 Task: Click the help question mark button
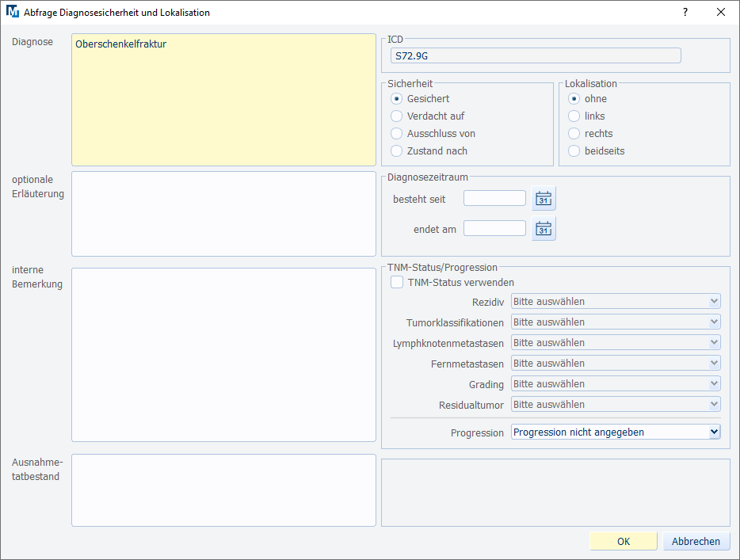pyautogui.click(x=685, y=12)
